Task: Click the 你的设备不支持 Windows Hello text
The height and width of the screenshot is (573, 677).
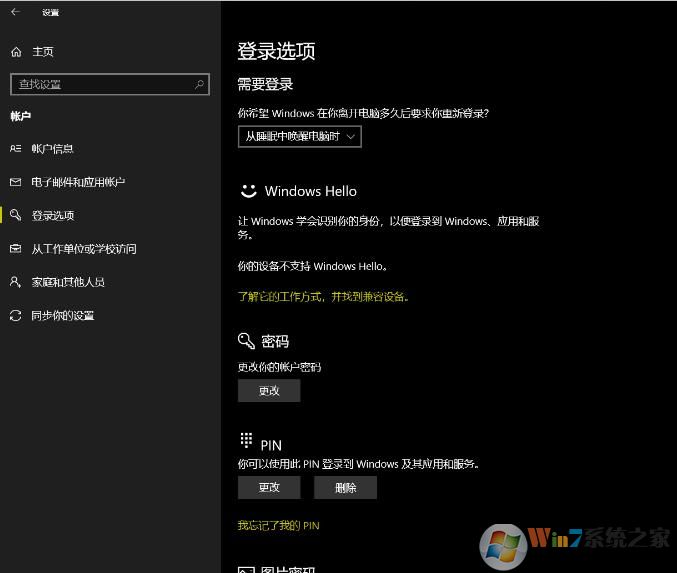Action: point(312,266)
